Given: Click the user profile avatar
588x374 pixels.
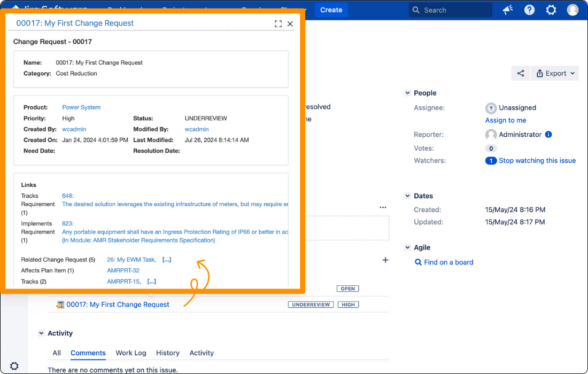Looking at the screenshot, I should pyautogui.click(x=572, y=9).
